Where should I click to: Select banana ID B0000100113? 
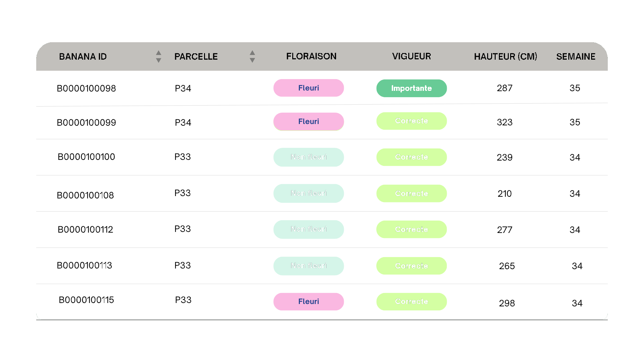pyautogui.click(x=84, y=265)
